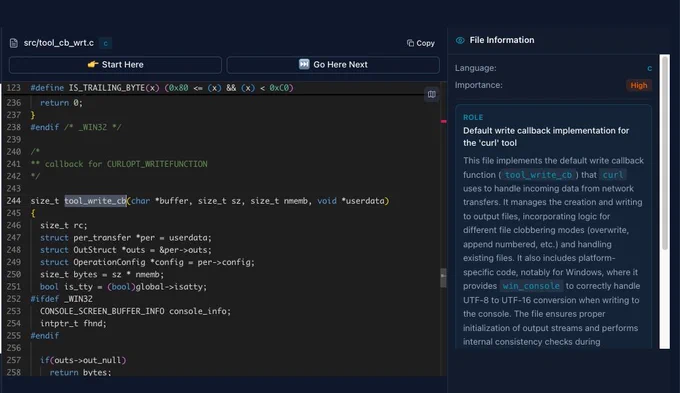Click the File Information panel scrollbar
Screen dimensions: 680x393
point(664,152)
